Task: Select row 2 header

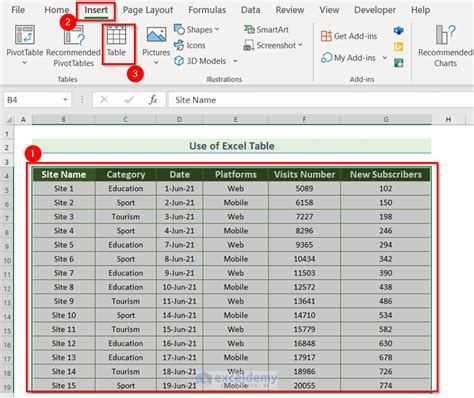Action: pyautogui.click(x=7, y=147)
